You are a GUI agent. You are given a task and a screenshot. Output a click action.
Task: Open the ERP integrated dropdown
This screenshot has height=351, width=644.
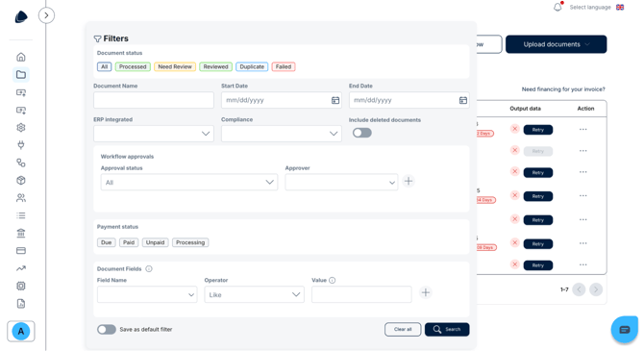point(154,134)
